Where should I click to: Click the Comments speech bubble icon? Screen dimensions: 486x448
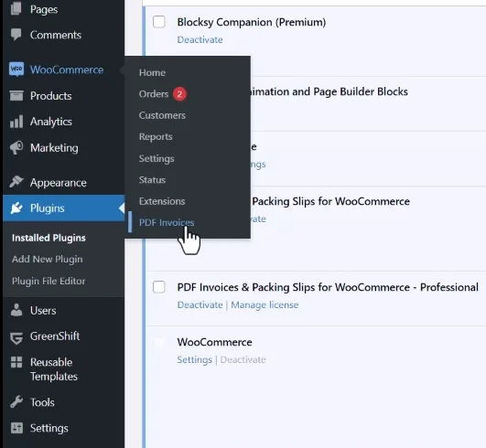tap(16, 35)
